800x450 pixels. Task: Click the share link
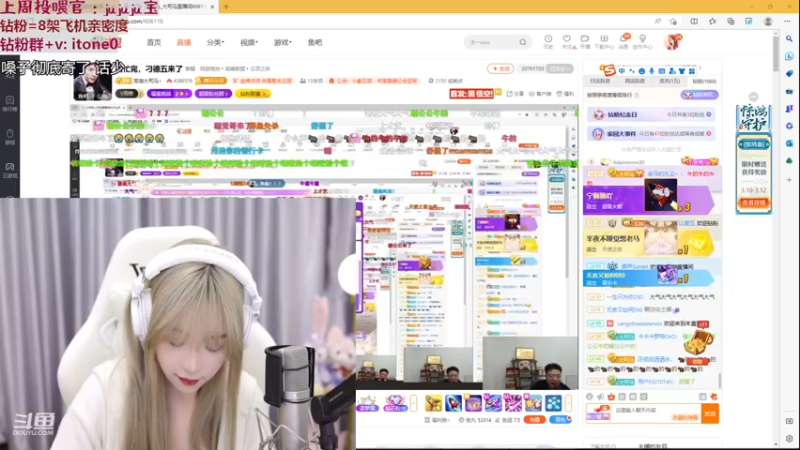tap(515, 94)
